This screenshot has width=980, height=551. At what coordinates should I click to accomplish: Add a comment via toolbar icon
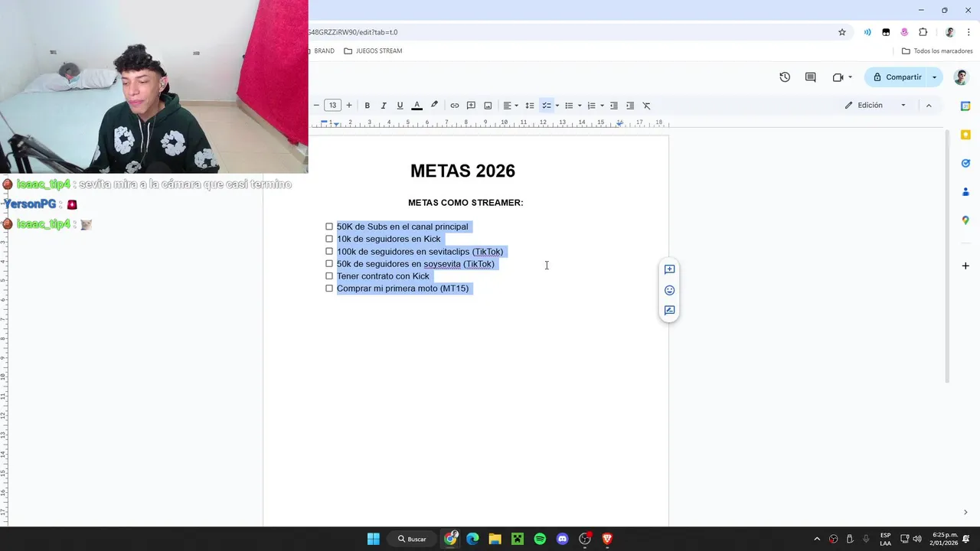[471, 106]
